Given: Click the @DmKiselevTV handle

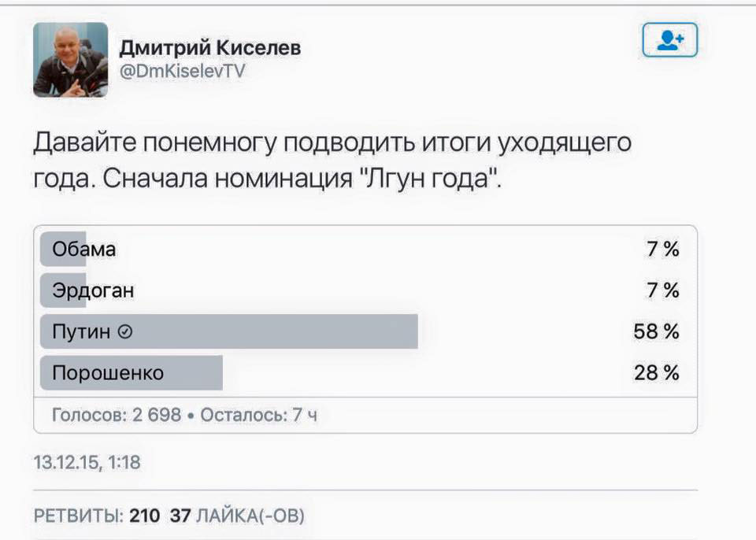Looking at the screenshot, I should 182,72.
